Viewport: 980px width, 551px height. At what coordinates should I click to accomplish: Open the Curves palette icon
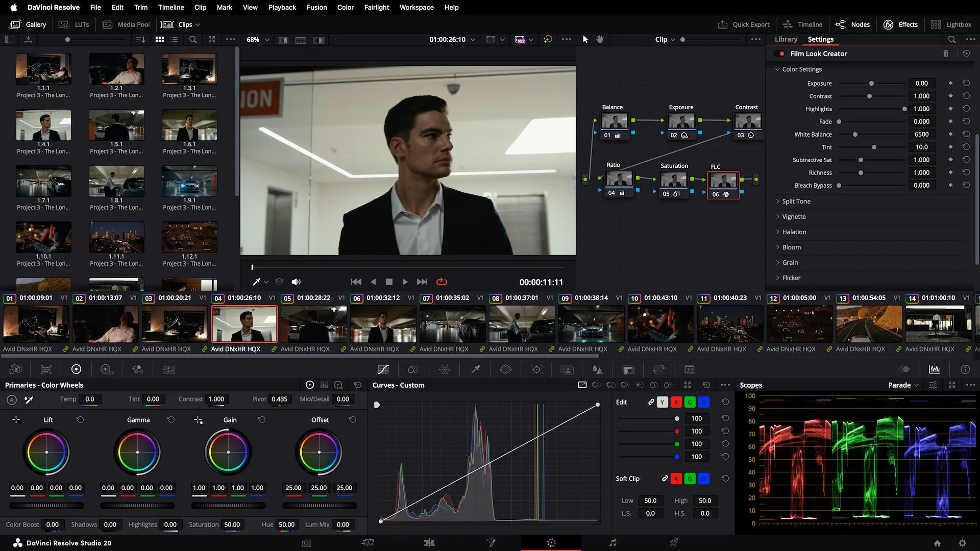[383, 369]
